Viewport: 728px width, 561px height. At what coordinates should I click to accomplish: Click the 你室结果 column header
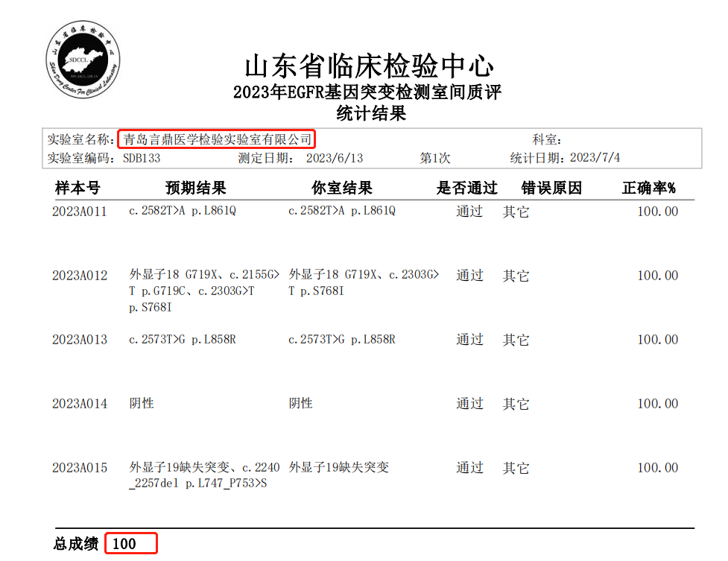341,188
